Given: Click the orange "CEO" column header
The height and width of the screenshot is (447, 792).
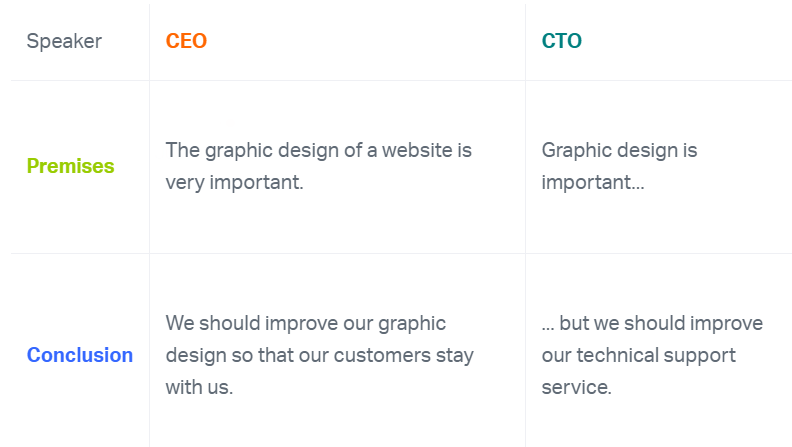Looking at the screenshot, I should (x=186, y=41).
